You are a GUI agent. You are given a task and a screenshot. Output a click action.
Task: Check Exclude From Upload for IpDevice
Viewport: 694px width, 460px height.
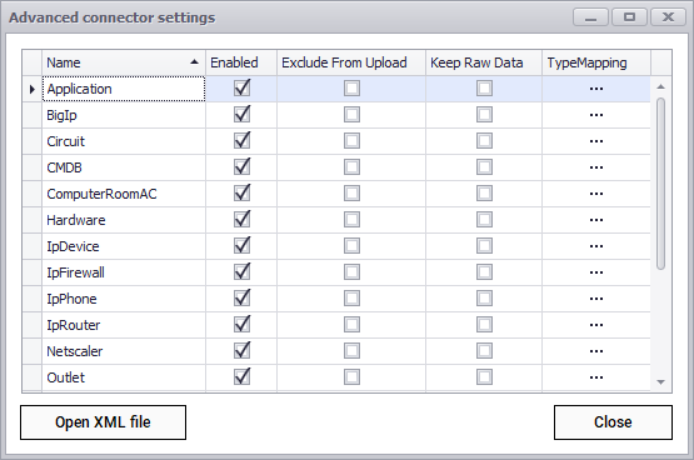351,246
